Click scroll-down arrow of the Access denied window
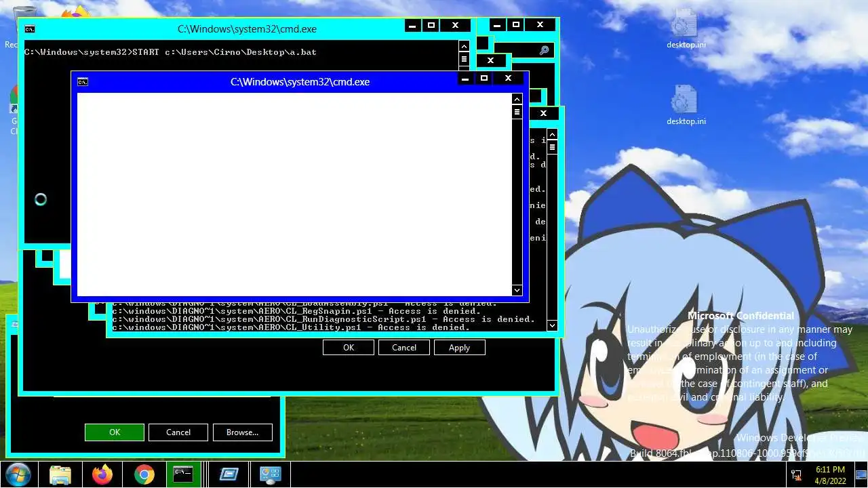The image size is (868, 488). (552, 325)
